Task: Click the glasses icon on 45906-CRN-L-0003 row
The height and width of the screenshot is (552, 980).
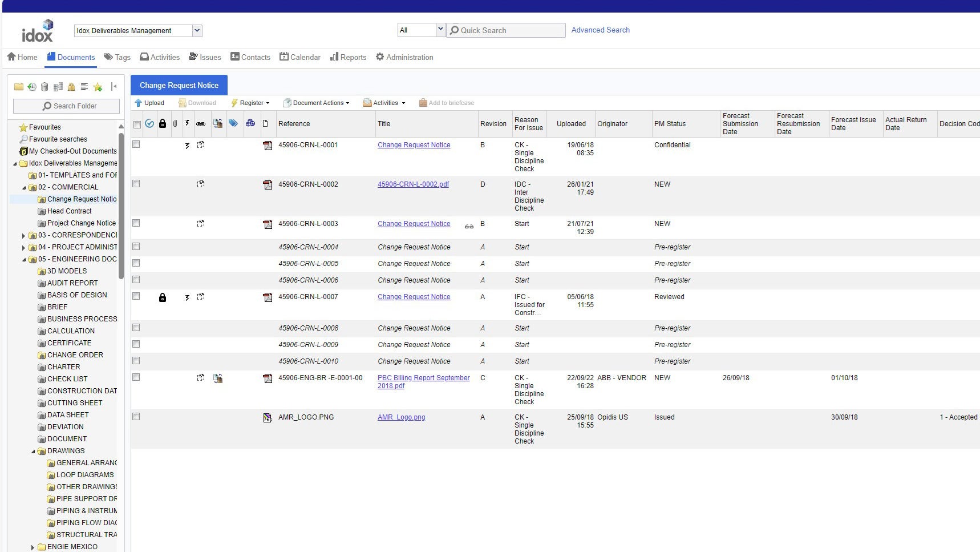Action: point(469,226)
